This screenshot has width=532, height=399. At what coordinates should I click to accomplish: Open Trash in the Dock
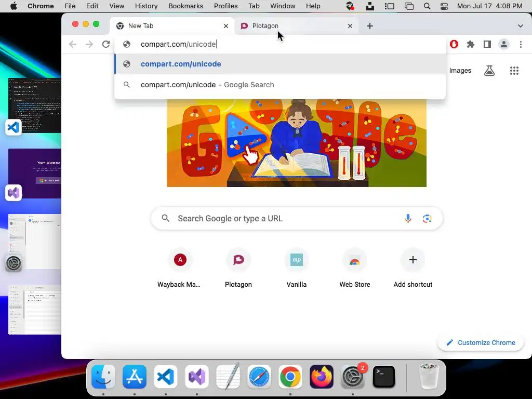tap(429, 377)
